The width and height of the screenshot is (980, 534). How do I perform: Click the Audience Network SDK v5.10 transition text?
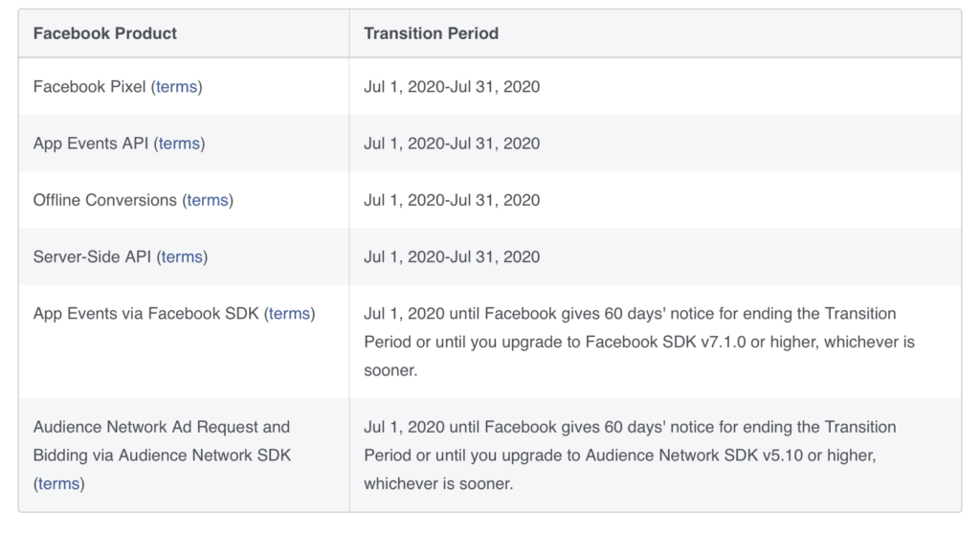click(619, 455)
